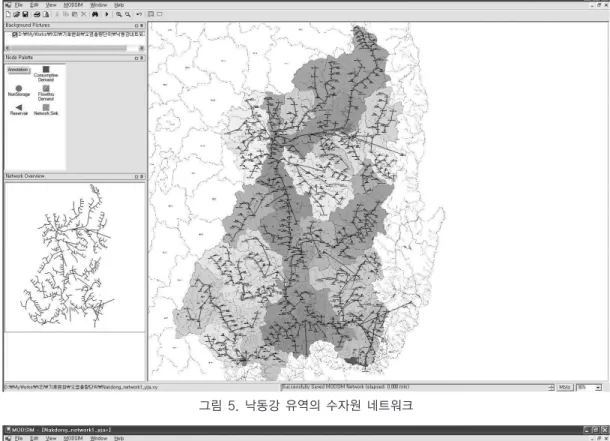Select the Network Sink node icon
The width and height of the screenshot is (610, 441).
click(46, 107)
